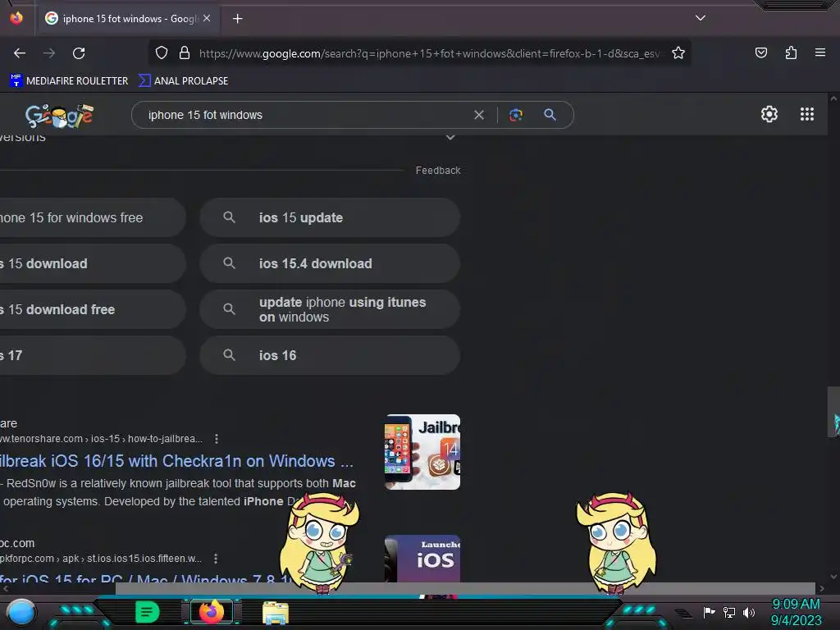Send Feedback on the results
The height and width of the screenshot is (630, 840).
(x=438, y=171)
